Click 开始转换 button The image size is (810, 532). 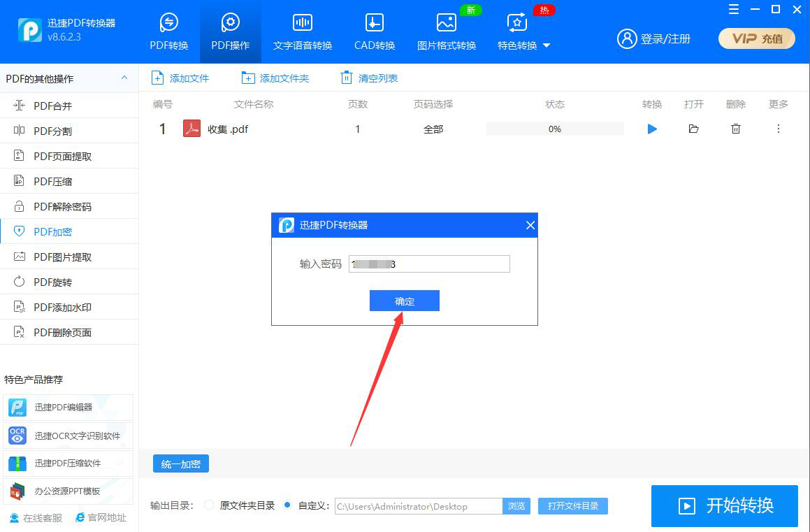tap(725, 505)
